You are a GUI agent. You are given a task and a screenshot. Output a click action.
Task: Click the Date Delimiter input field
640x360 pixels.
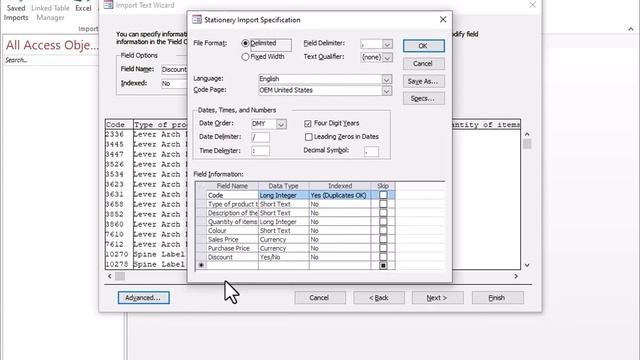pyautogui.click(x=260, y=137)
